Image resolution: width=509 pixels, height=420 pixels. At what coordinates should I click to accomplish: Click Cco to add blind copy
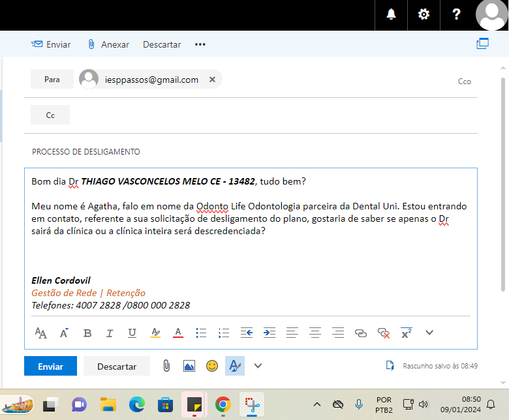click(x=464, y=82)
